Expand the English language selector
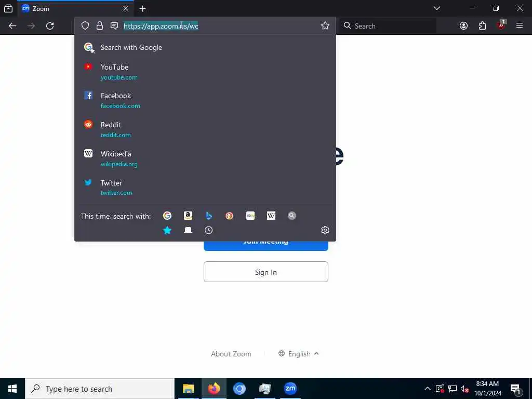The width and height of the screenshot is (532, 399). pos(299,354)
